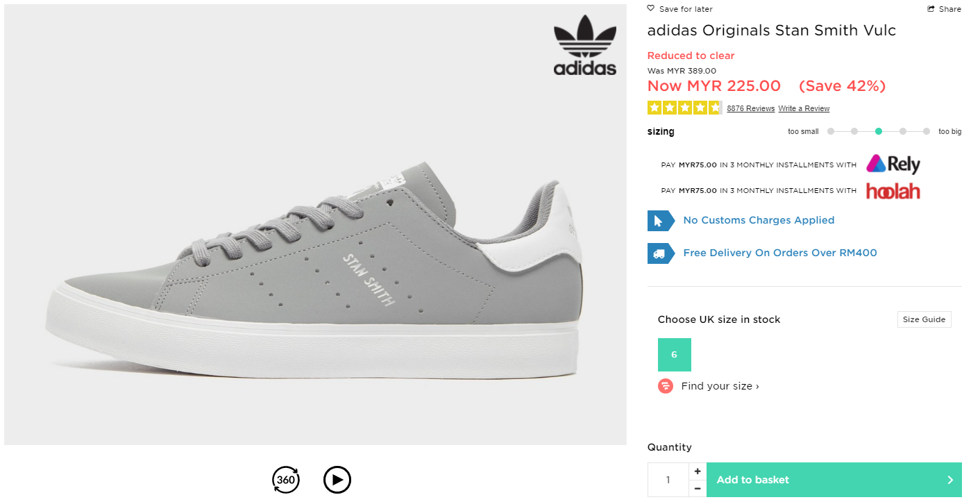Viewport: 980px width, 502px height.
Task: Click the customs charges cursor icon
Action: [661, 221]
